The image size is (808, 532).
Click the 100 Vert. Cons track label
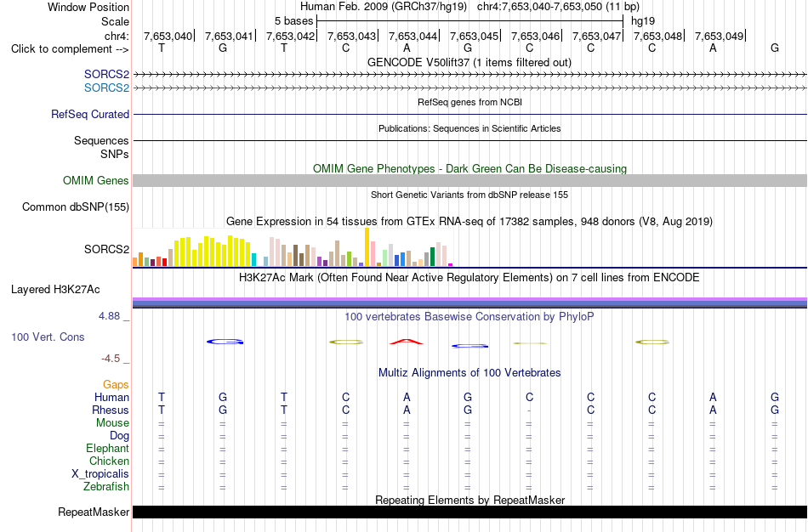48,337
